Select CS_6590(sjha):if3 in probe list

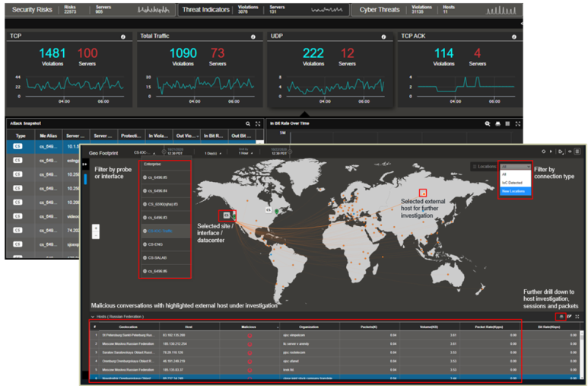[x=165, y=204]
